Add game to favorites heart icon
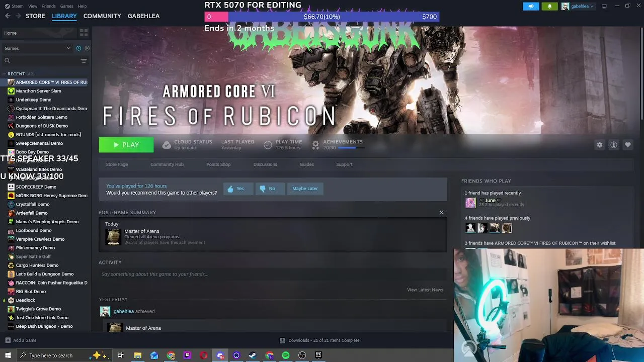The width and height of the screenshot is (644, 362). pos(628,145)
